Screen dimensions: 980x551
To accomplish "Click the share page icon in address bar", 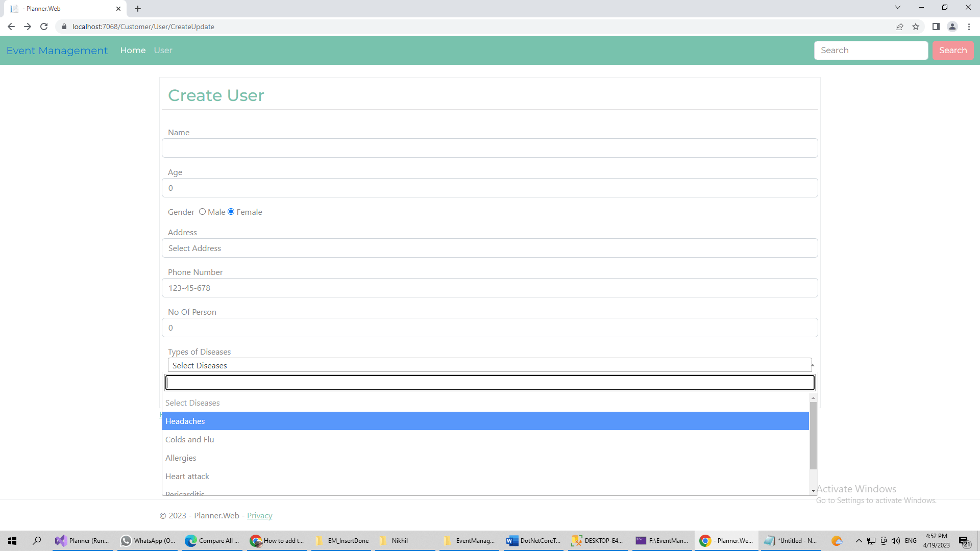I will click(899, 27).
